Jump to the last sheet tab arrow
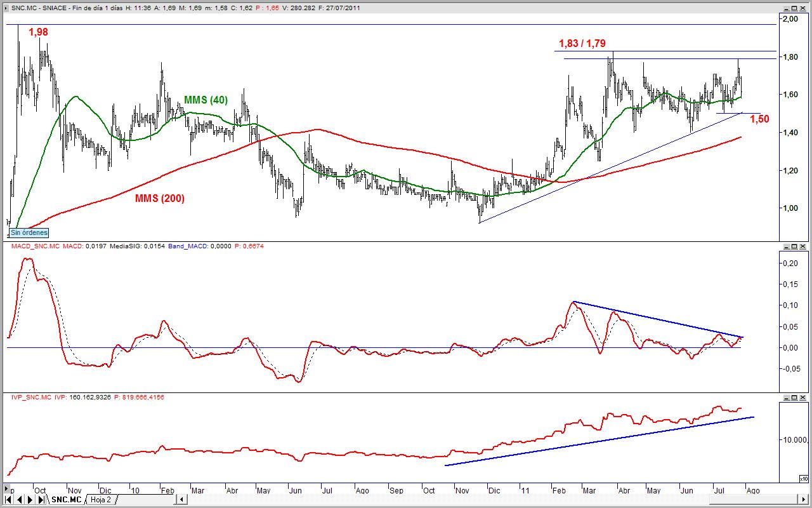812x508 pixels. pyautogui.click(x=41, y=500)
